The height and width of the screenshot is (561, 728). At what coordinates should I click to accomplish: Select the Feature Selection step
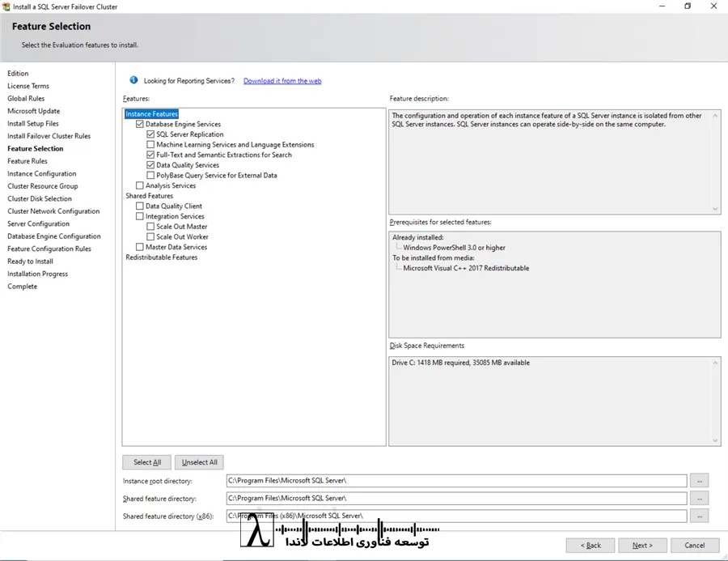36,149
